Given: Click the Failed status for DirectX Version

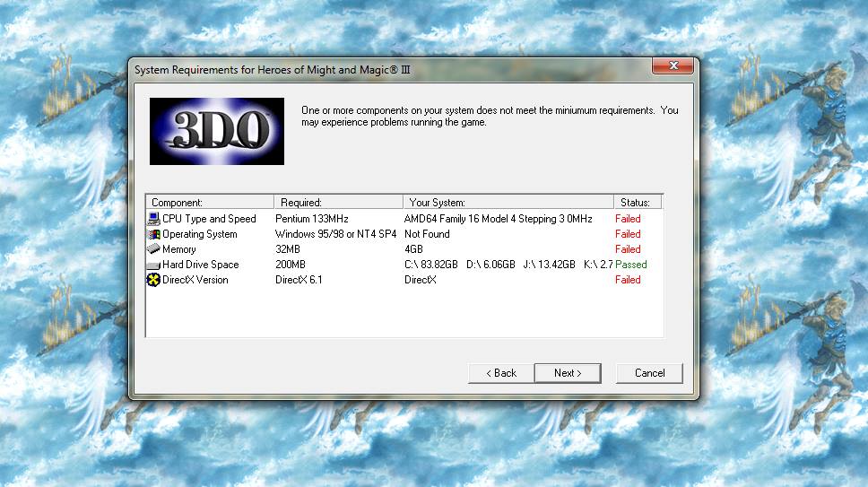Looking at the screenshot, I should click(628, 280).
